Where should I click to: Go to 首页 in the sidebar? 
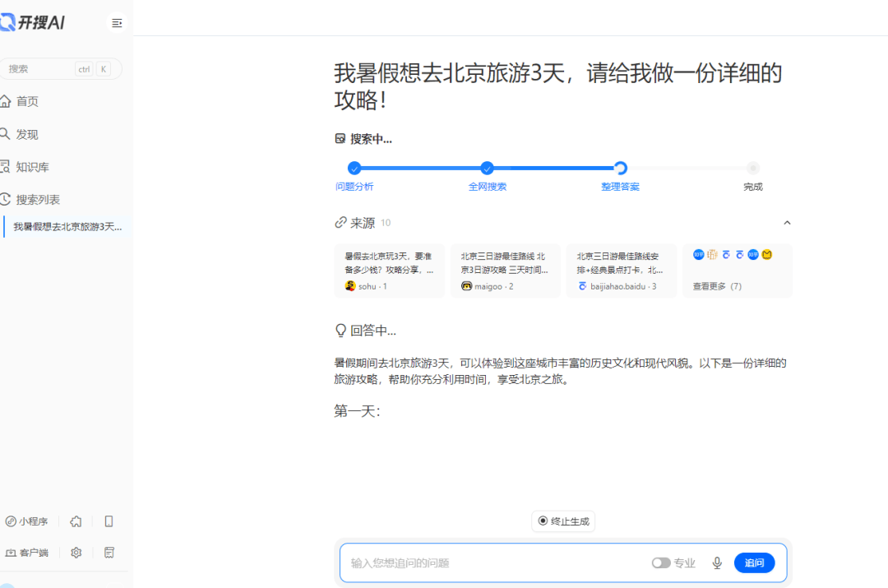27,101
